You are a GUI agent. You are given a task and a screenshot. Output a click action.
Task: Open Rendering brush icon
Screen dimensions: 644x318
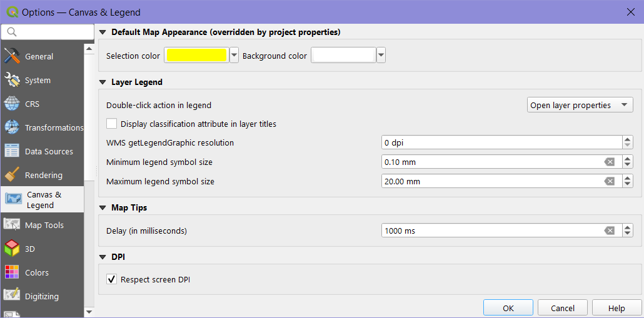coord(12,175)
